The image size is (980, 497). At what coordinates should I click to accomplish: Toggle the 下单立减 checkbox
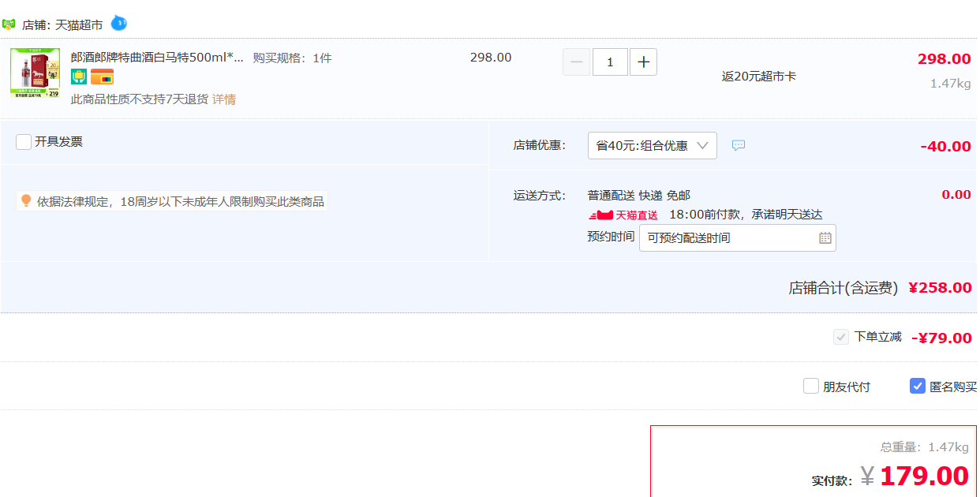[841, 337]
